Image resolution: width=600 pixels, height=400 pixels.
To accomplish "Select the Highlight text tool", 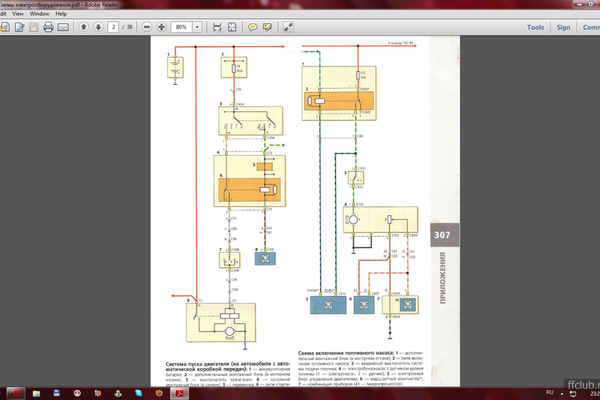I will point(267,27).
